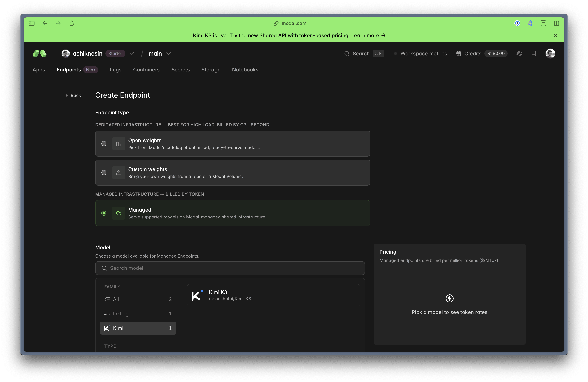Go back using the Back button

(x=73, y=95)
